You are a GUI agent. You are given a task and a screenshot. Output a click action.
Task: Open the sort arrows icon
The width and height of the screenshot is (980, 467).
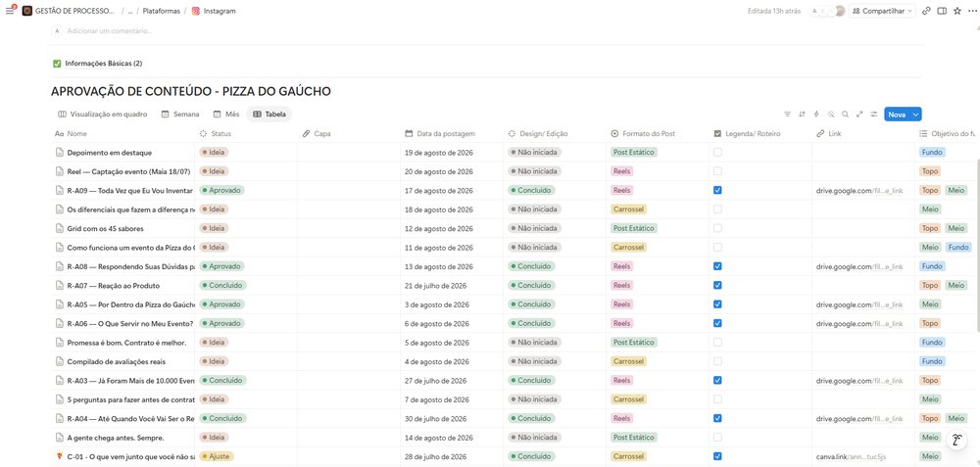coord(802,115)
